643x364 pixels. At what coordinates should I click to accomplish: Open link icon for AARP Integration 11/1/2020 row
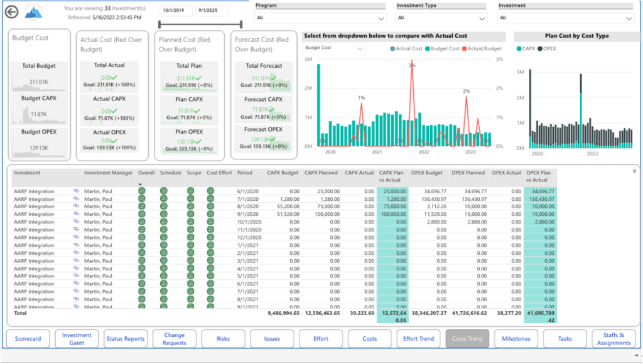click(x=76, y=230)
